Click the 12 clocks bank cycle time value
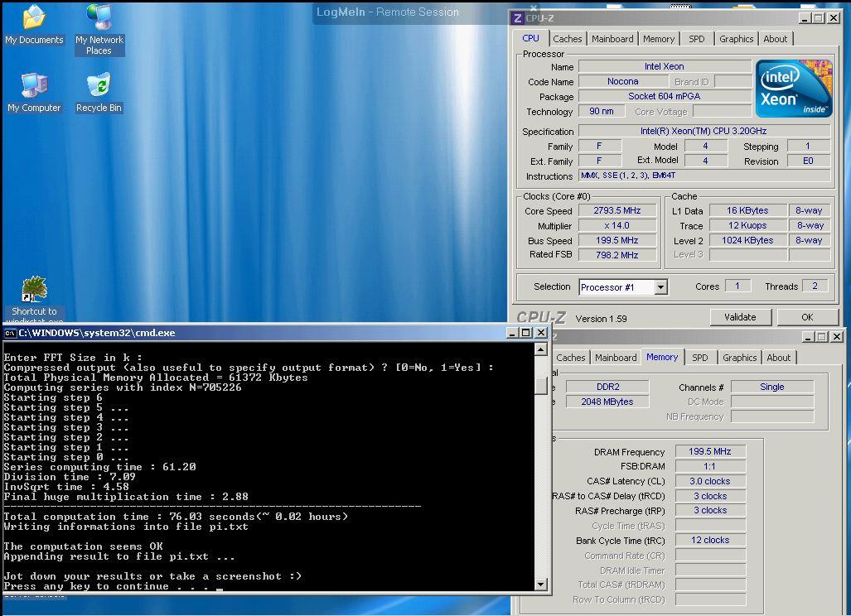This screenshot has height=616, width=851. (x=710, y=540)
